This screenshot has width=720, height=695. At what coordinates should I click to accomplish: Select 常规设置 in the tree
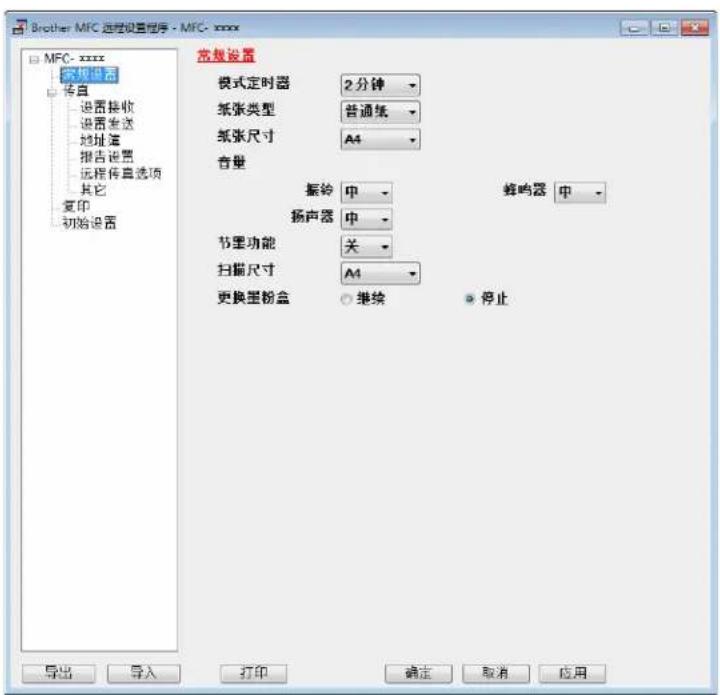pos(90,75)
